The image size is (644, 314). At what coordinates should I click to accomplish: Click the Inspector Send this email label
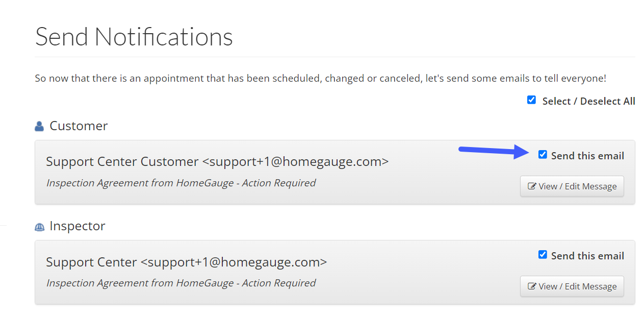click(587, 256)
